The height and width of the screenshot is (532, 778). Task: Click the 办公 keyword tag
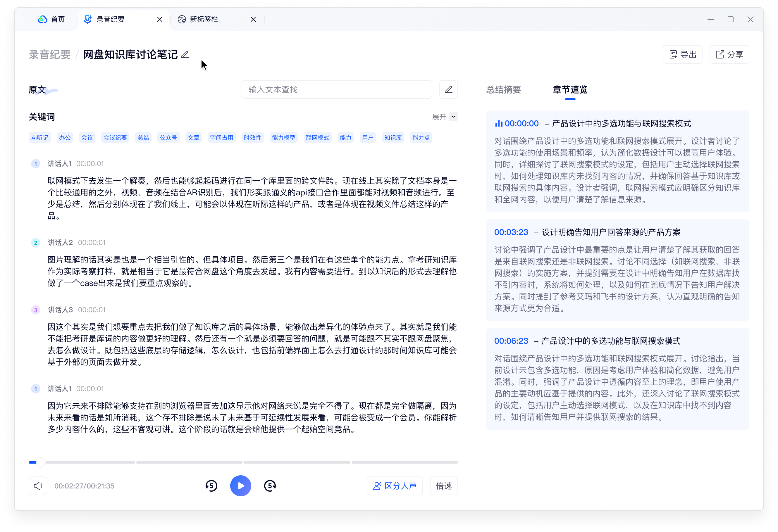pyautogui.click(x=65, y=138)
